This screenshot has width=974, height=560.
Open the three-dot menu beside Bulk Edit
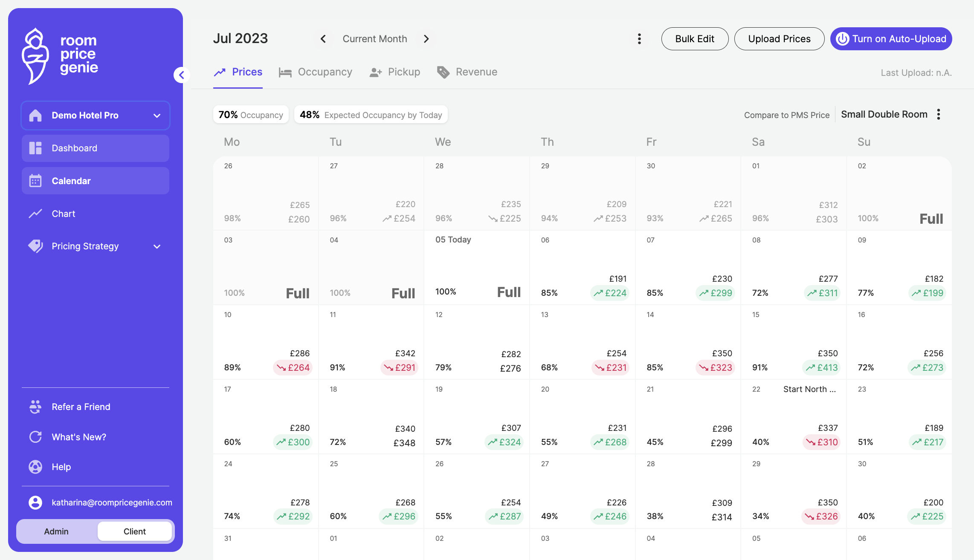(x=639, y=39)
